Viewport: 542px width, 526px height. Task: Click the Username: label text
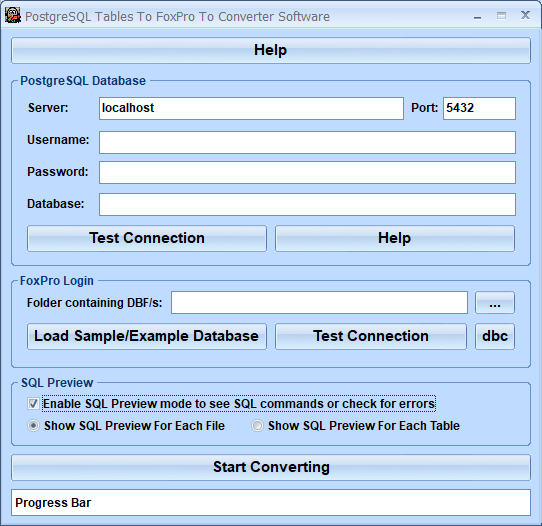point(58,140)
